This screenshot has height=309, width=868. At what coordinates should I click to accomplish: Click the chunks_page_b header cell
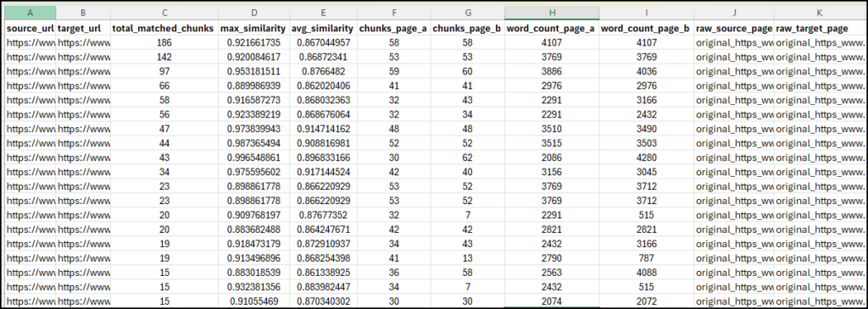(467, 29)
